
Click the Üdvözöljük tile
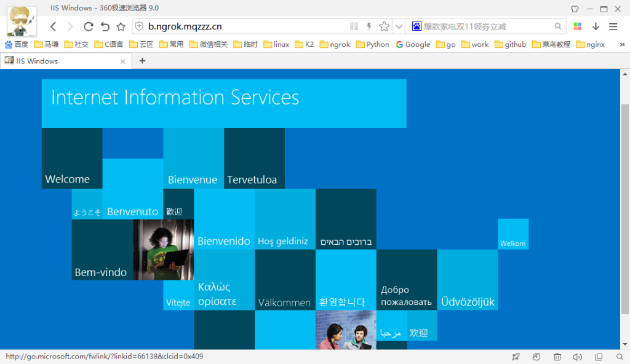pyautogui.click(x=468, y=280)
